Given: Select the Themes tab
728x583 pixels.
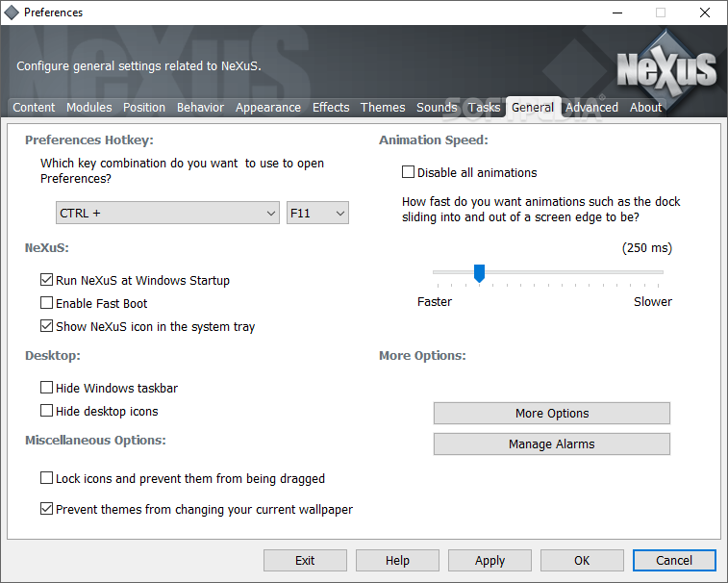Looking at the screenshot, I should 383,108.
